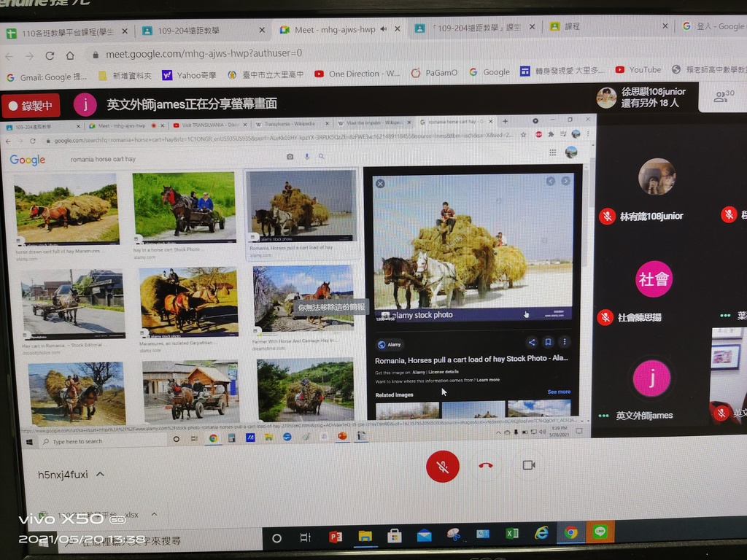747x560 pixels.
Task: Open Internet Explorer from the taskbar
Action: (541, 532)
